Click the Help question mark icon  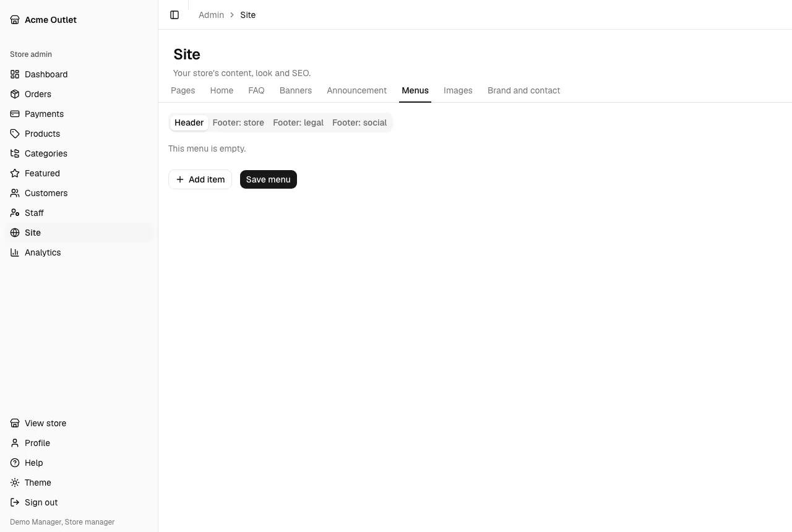click(x=15, y=463)
